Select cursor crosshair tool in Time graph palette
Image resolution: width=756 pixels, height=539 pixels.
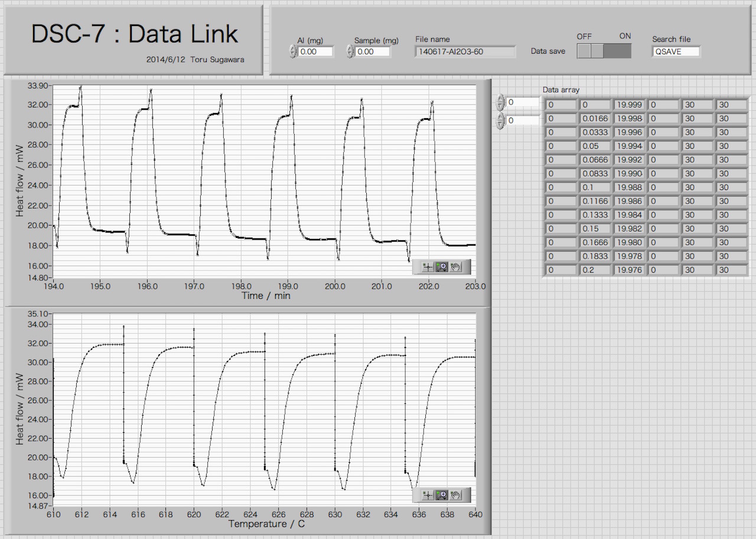428,267
